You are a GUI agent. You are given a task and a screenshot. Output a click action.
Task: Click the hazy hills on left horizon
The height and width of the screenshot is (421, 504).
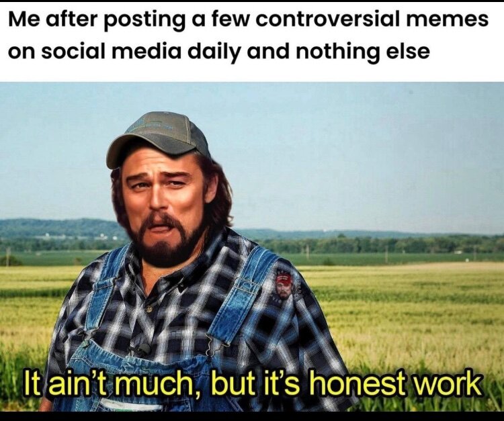58,227
